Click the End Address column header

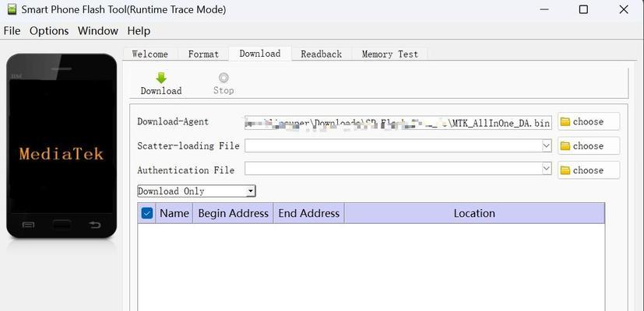(309, 213)
